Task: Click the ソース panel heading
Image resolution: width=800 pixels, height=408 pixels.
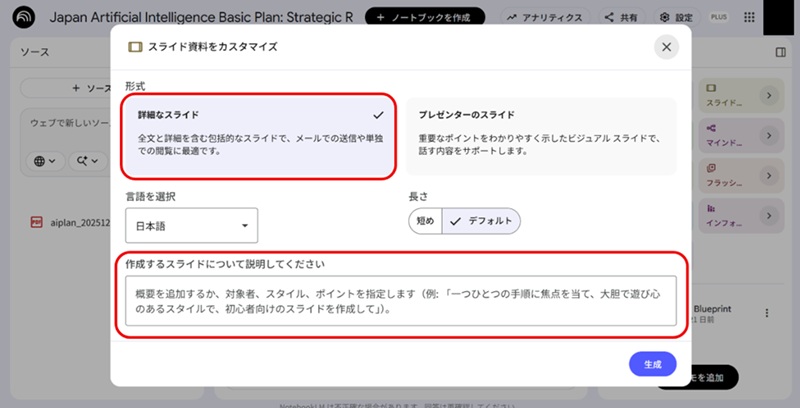Action: tap(35, 52)
